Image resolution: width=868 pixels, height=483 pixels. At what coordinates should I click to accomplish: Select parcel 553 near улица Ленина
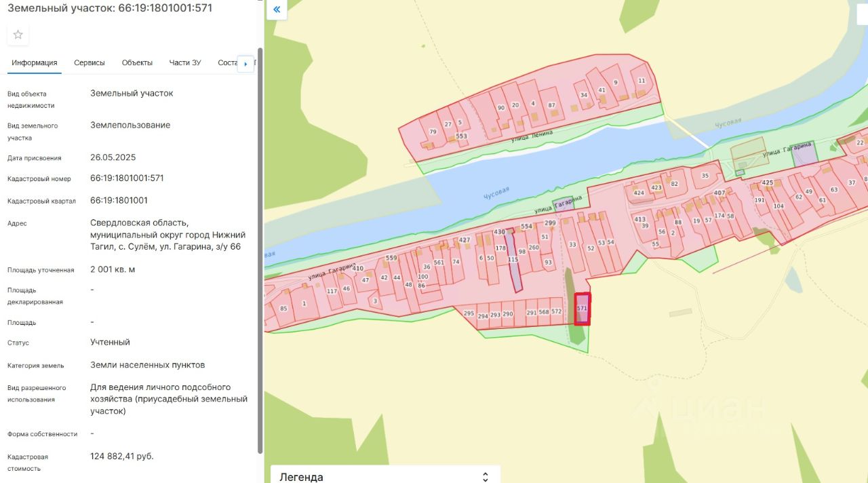[462, 136]
